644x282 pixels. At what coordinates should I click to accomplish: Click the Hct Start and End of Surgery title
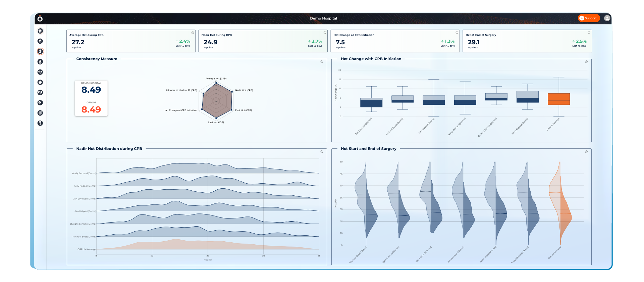tap(369, 149)
